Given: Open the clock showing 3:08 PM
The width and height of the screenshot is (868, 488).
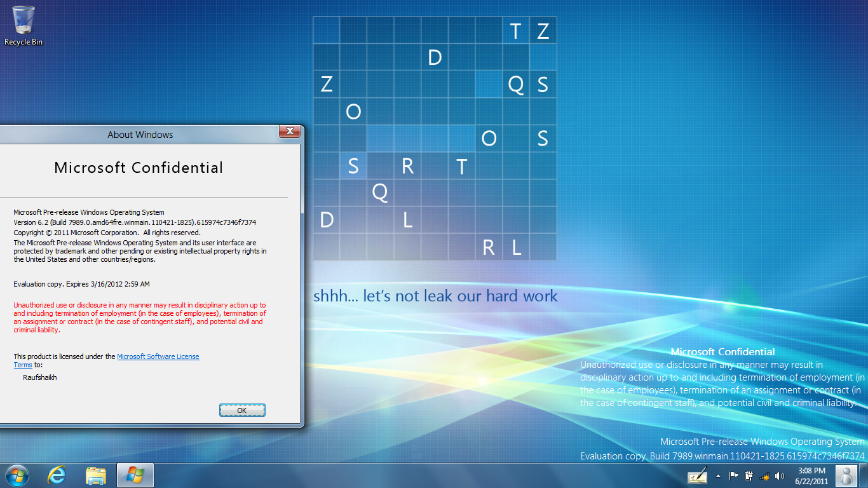Looking at the screenshot, I should (x=811, y=475).
